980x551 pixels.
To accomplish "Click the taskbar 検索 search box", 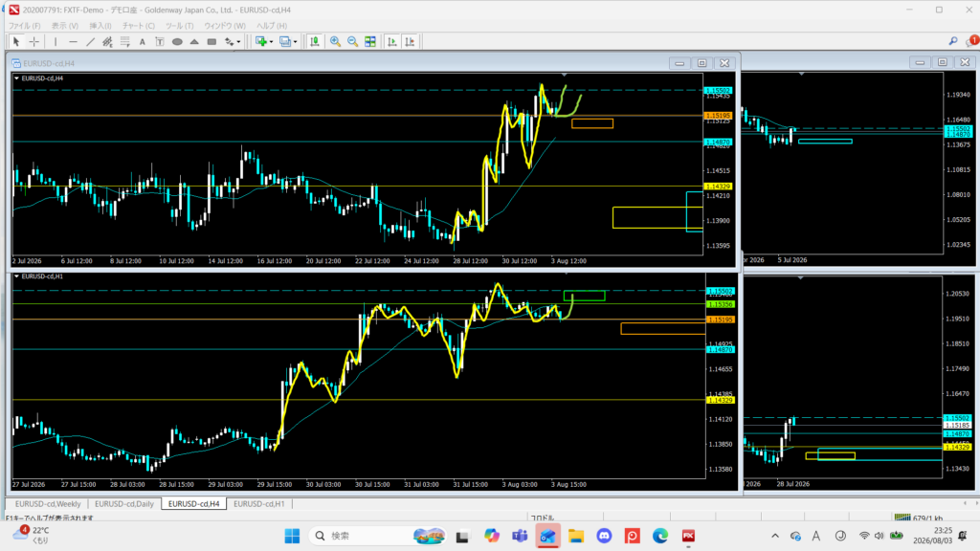I will coord(378,536).
